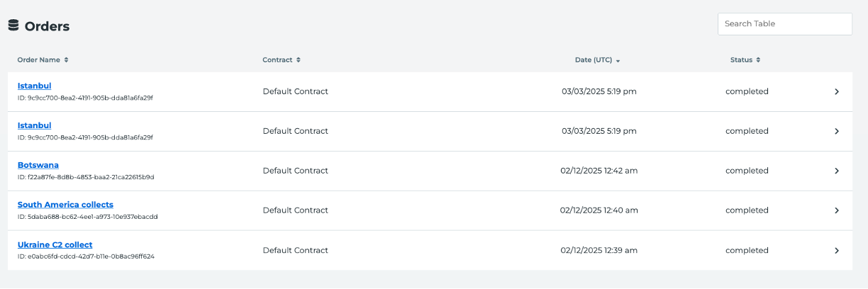Expand the South America collects row chevron
Screen dimensions: 868x289
click(x=837, y=210)
